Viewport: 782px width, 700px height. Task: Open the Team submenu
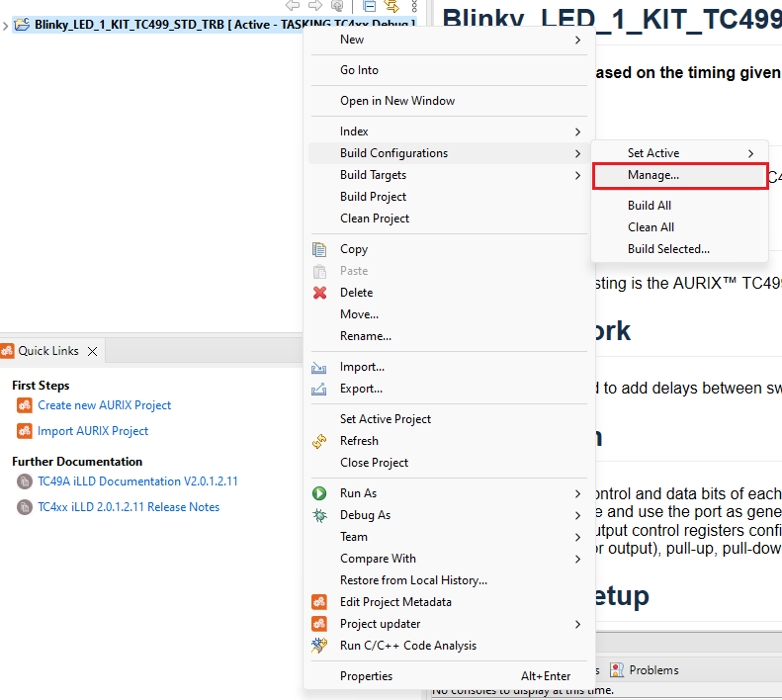(449, 537)
